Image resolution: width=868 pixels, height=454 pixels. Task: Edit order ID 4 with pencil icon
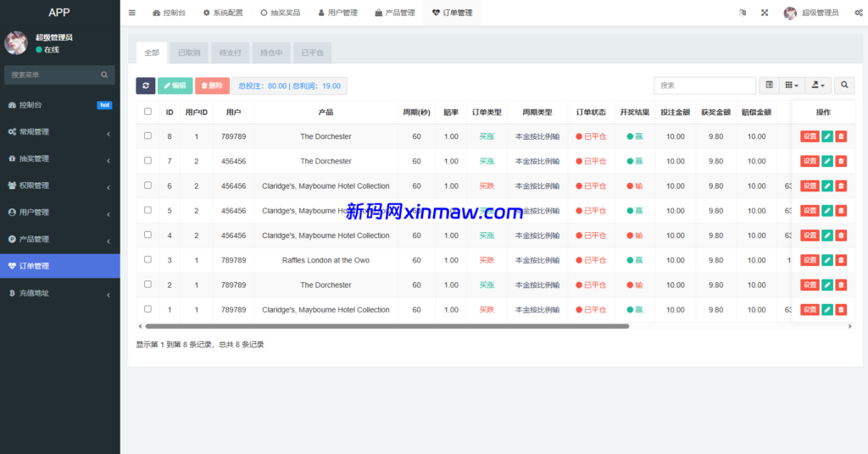click(x=827, y=235)
